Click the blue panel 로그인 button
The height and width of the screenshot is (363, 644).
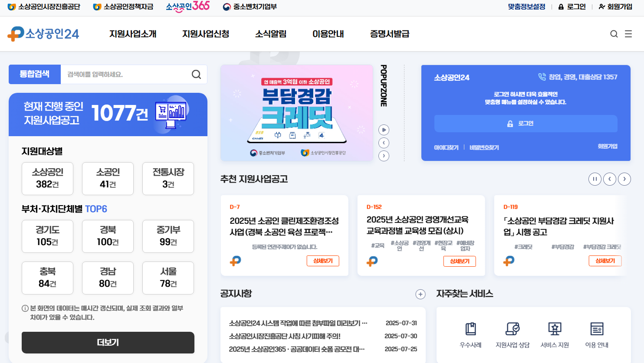(526, 124)
